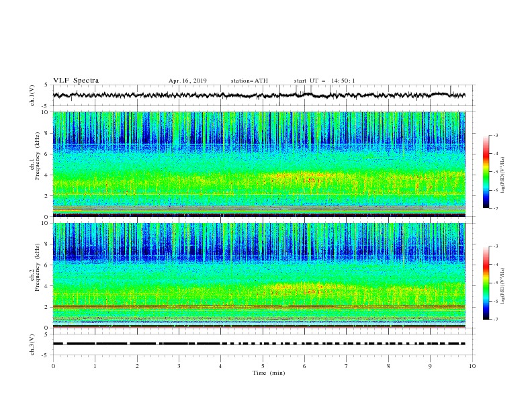The image size is (532, 411).
Task: Click the "-7" tick on ch.1 colorbar
Action: [x=496, y=208]
